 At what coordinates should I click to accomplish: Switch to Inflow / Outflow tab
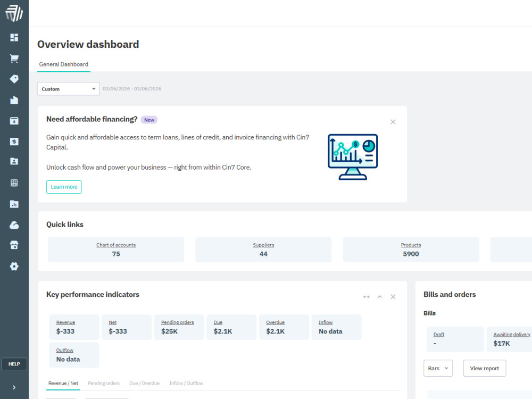click(186, 384)
